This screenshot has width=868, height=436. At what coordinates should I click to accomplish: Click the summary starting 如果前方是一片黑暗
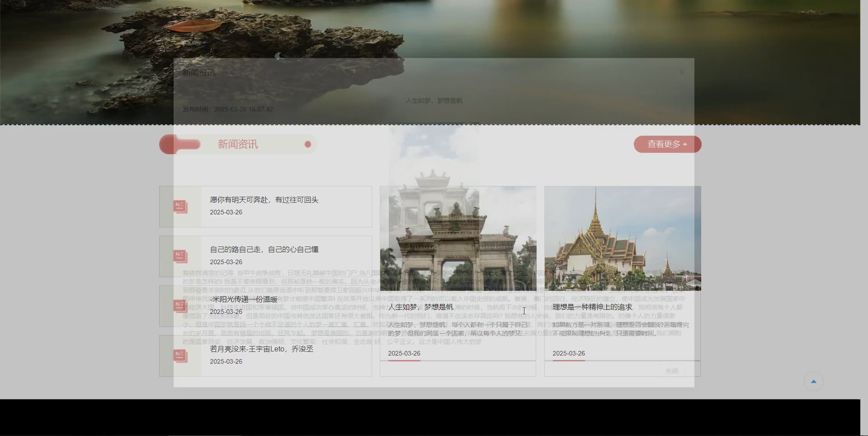(x=621, y=329)
